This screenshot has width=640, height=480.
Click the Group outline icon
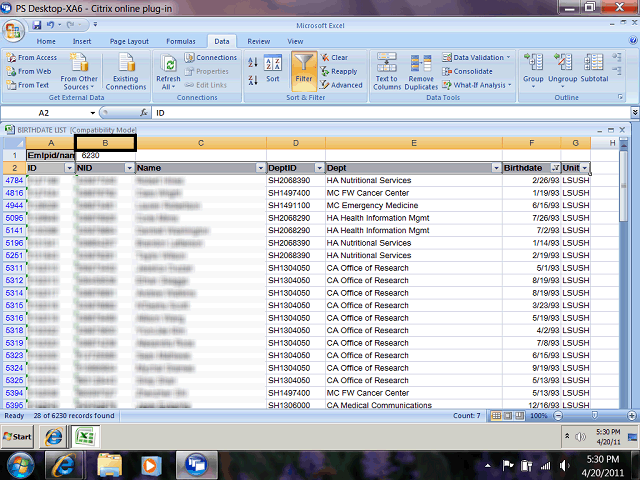(533, 68)
